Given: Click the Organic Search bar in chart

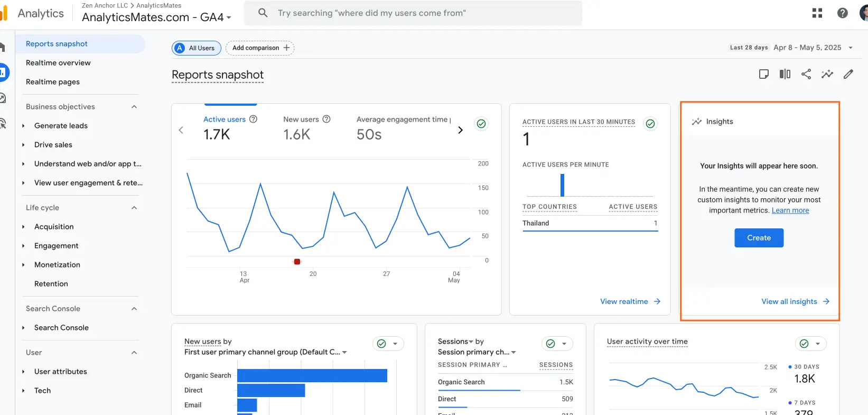Looking at the screenshot, I should coord(312,375).
